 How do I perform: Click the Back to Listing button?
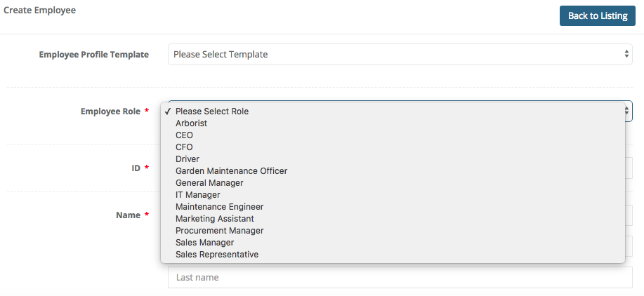point(597,15)
